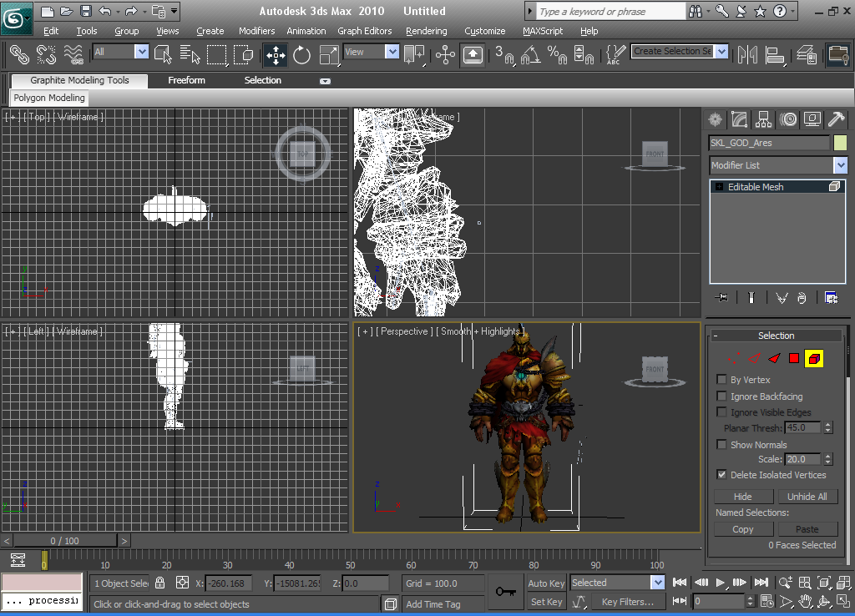Image resolution: width=855 pixels, height=616 pixels.
Task: Open the Graph Editors menu
Action: point(364,31)
